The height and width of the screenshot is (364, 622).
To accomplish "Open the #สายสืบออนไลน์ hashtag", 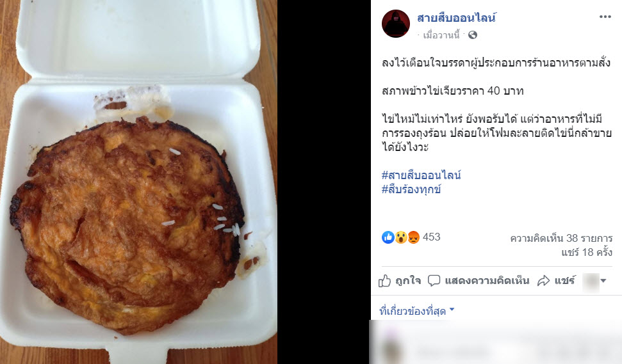I will tap(421, 175).
